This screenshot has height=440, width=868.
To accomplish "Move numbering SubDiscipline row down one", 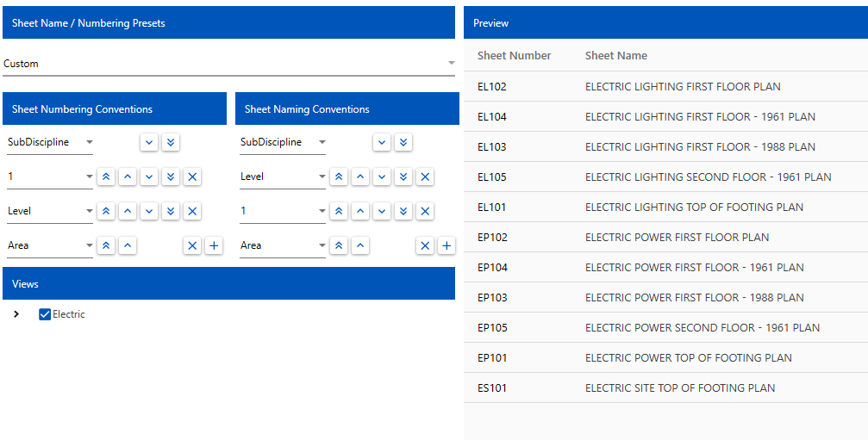I will (149, 143).
